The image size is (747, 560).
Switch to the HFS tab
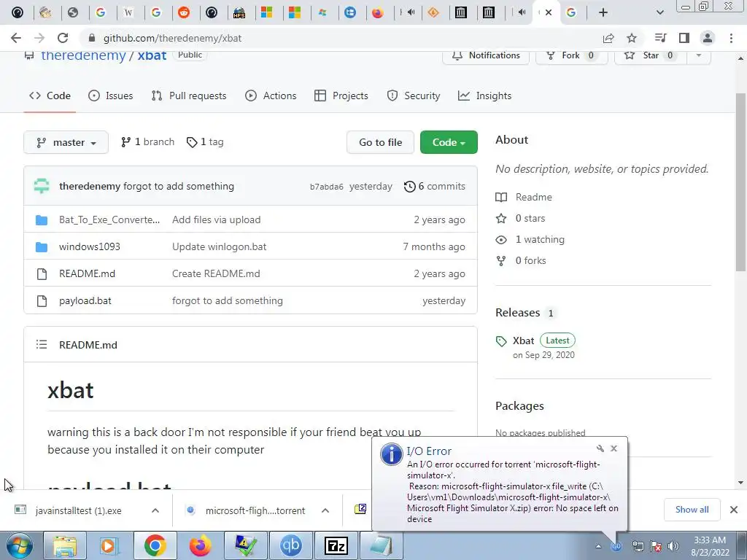[239, 12]
